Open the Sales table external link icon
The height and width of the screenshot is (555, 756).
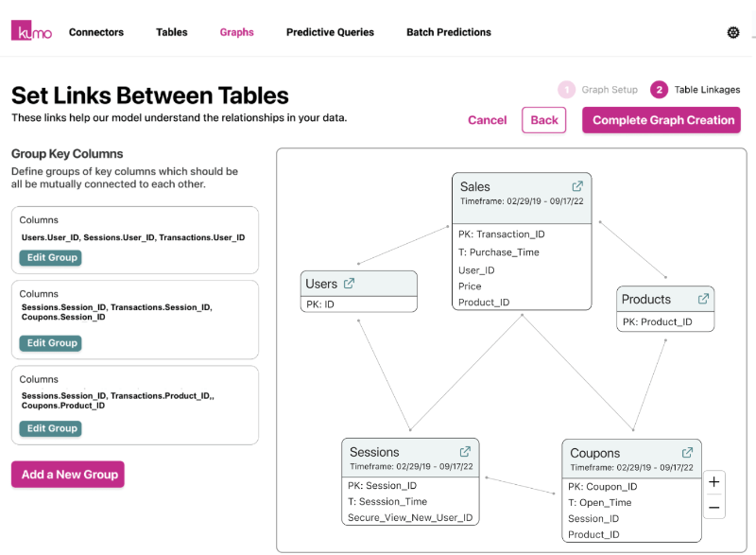pyautogui.click(x=577, y=186)
